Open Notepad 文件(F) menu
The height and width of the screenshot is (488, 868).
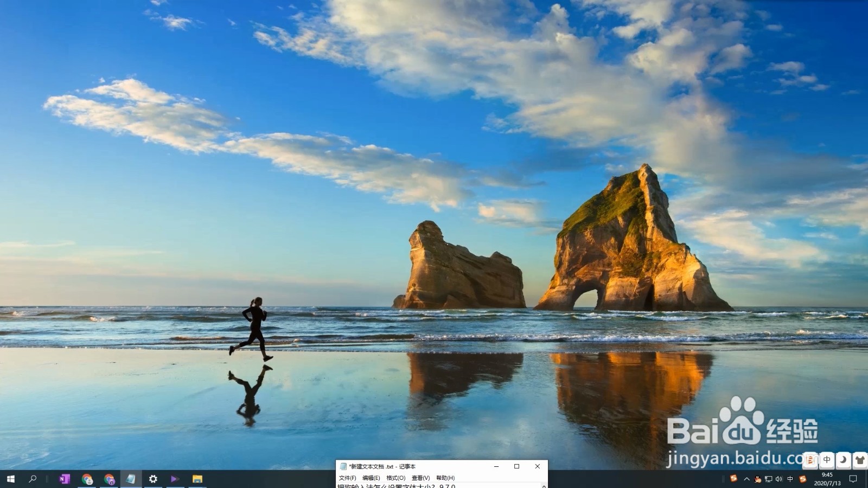pos(347,478)
